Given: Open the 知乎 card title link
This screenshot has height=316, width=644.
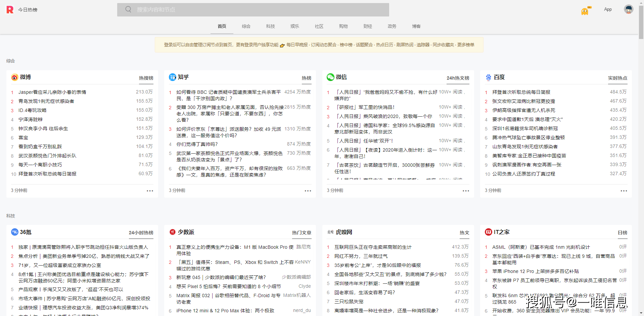Looking at the screenshot, I should (183, 77).
